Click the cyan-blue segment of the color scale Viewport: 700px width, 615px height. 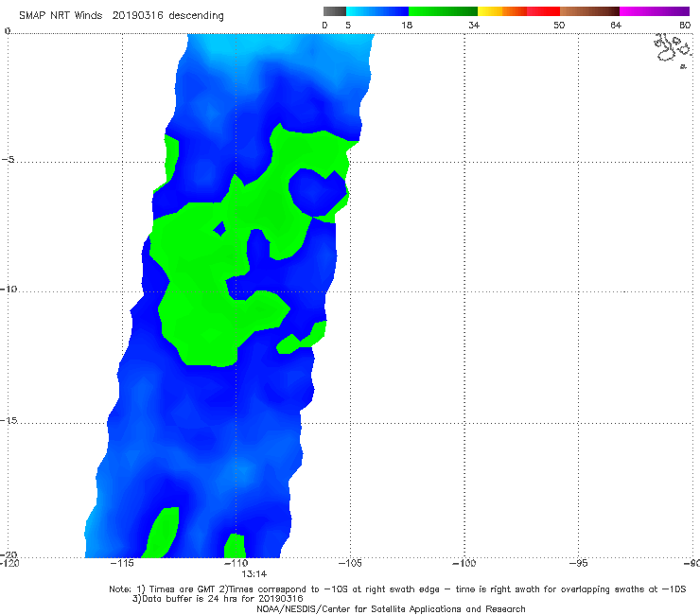(x=377, y=11)
